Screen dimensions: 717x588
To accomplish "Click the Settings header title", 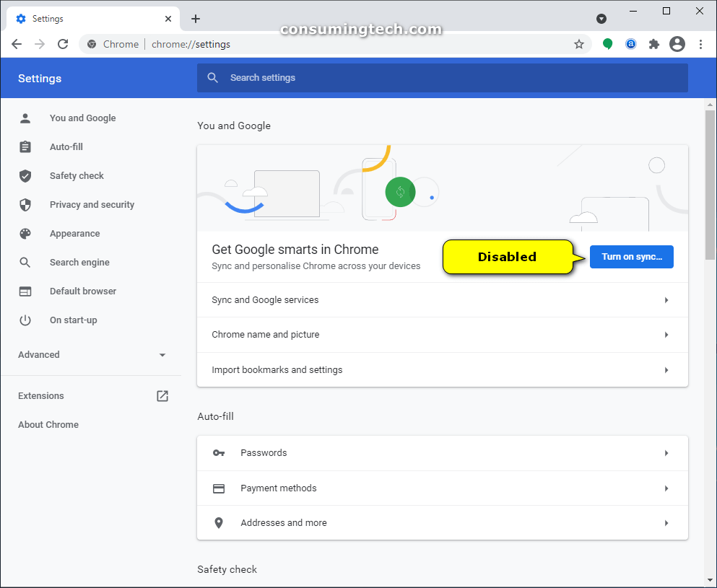I will (40, 79).
